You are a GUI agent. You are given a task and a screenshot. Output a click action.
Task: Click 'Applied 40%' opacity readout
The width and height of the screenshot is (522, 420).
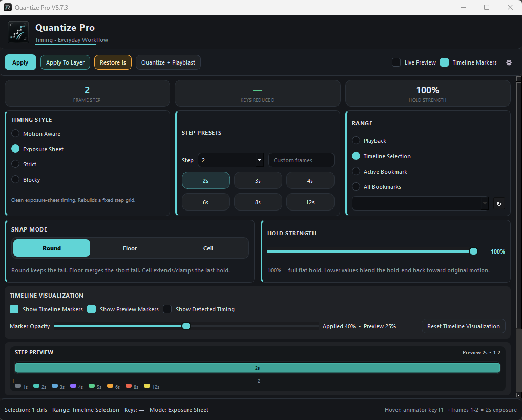[x=339, y=326]
